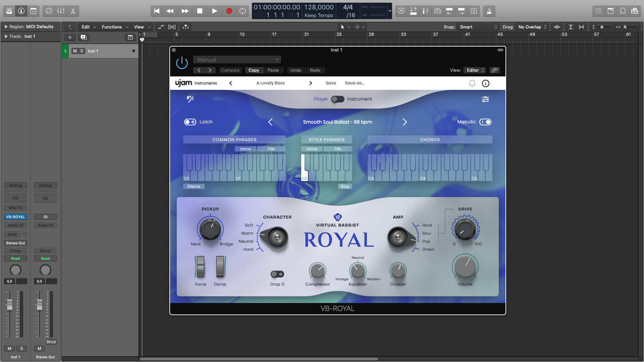The height and width of the screenshot is (362, 644).
Task: Open the View Editor dropdown
Action: (474, 70)
